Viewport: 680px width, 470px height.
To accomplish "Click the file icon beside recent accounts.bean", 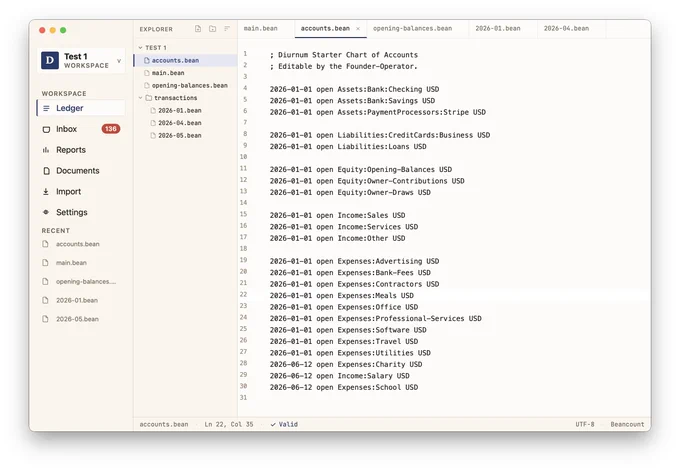I will pyautogui.click(x=45, y=244).
